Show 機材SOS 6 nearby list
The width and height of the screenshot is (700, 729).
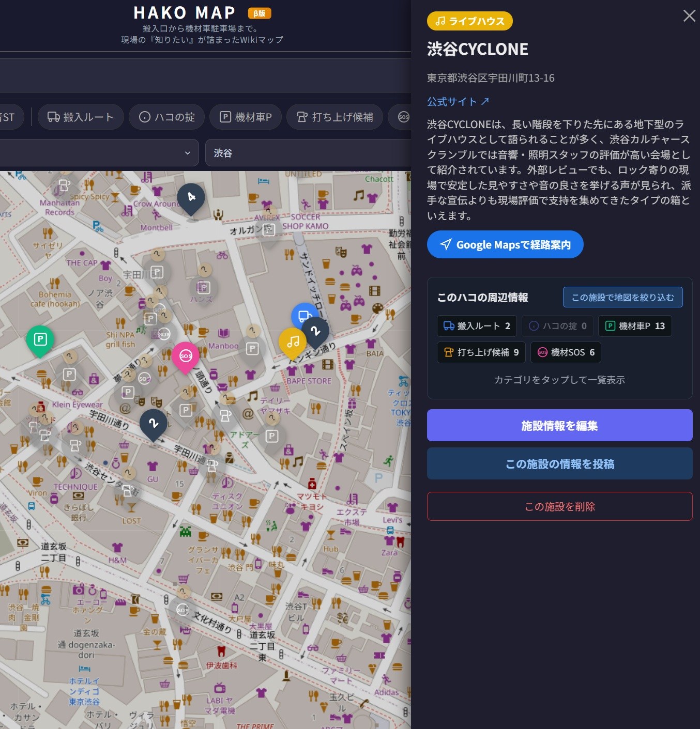(566, 352)
